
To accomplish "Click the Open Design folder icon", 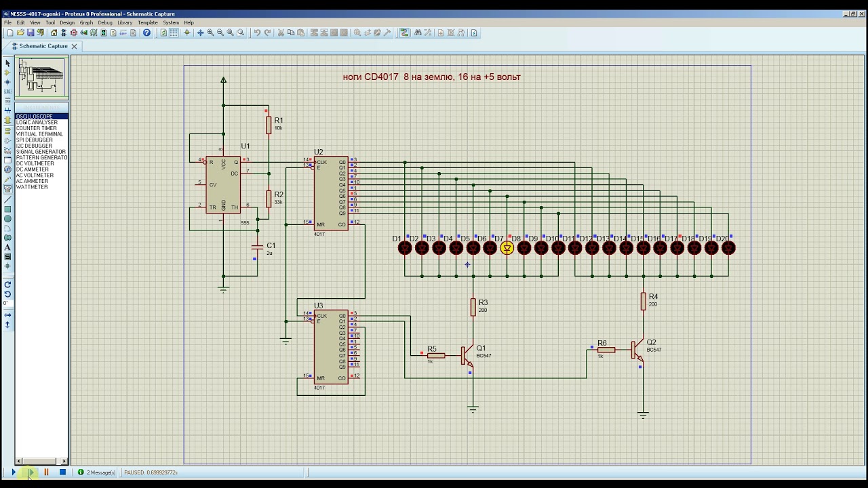I will 20,33.
